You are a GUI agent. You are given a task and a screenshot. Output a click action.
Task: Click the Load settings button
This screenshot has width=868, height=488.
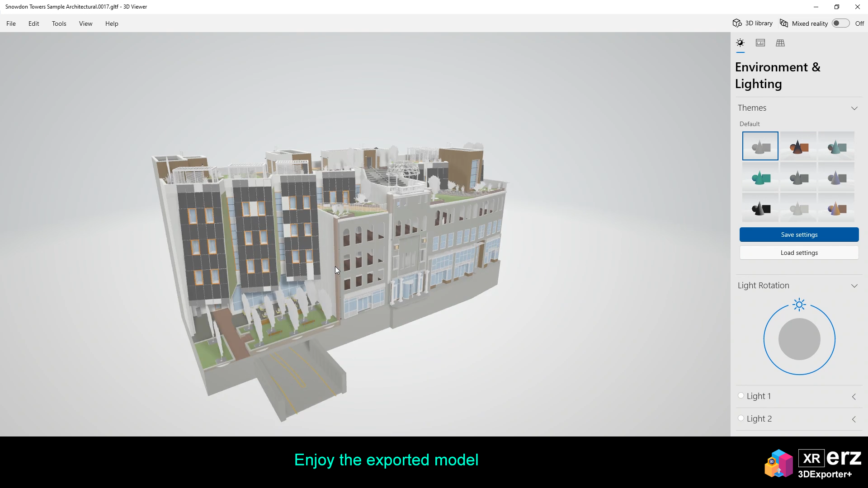[799, 253]
